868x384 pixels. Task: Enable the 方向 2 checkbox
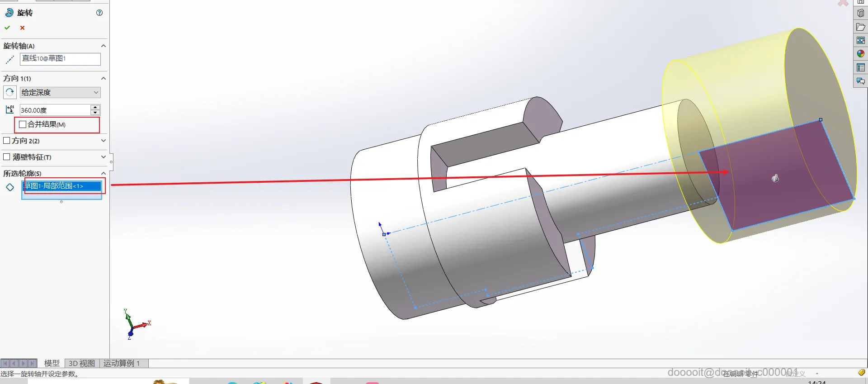coord(7,141)
